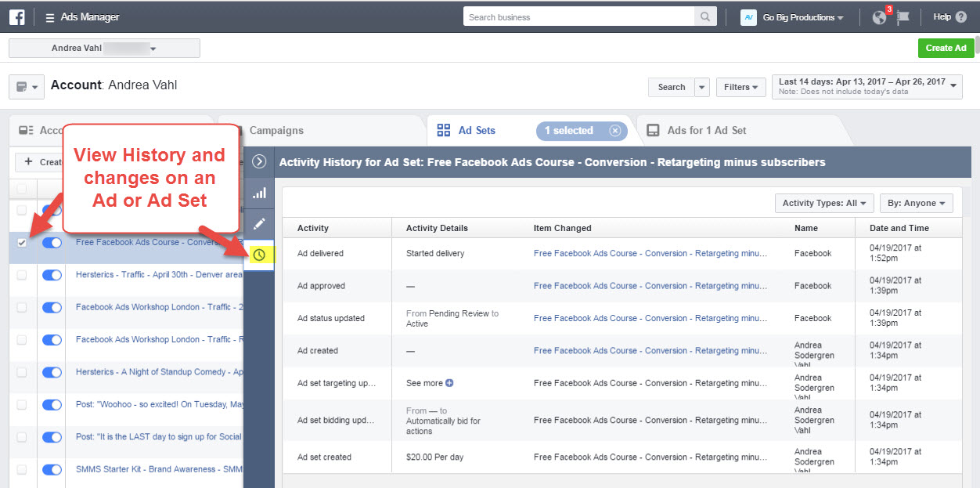Expand 'See more' plus icon for targeting
The width and height of the screenshot is (980, 488).
(450, 383)
